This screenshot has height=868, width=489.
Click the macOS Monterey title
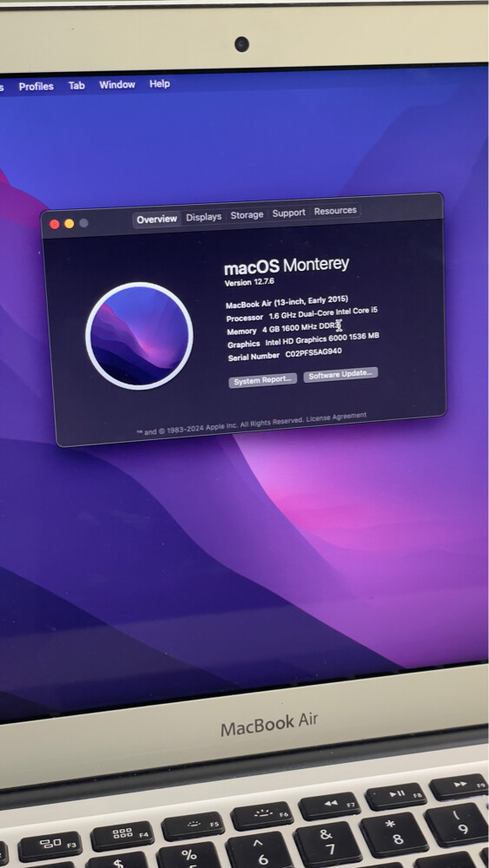click(287, 266)
